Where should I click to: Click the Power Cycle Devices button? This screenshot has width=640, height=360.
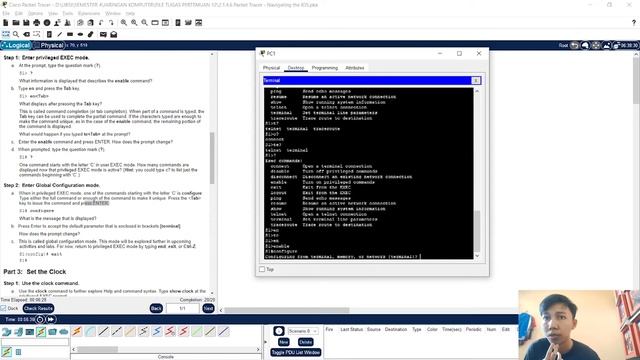point(40,320)
